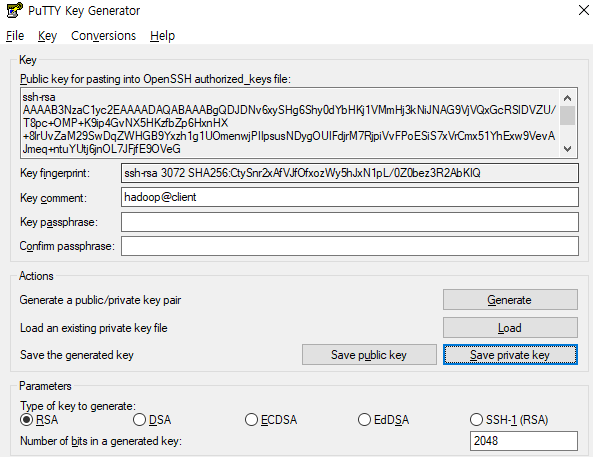
Task: Open the Key menu
Action: pyautogui.click(x=47, y=36)
